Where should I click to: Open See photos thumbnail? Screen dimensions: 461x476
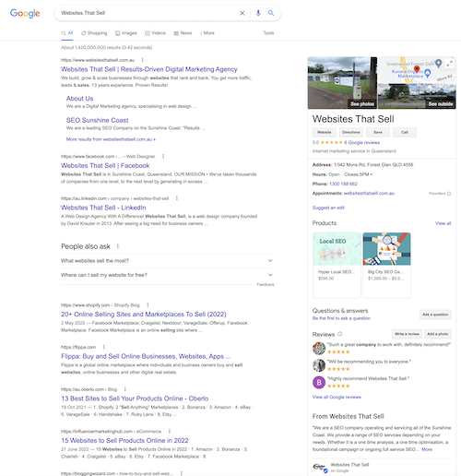[342, 83]
